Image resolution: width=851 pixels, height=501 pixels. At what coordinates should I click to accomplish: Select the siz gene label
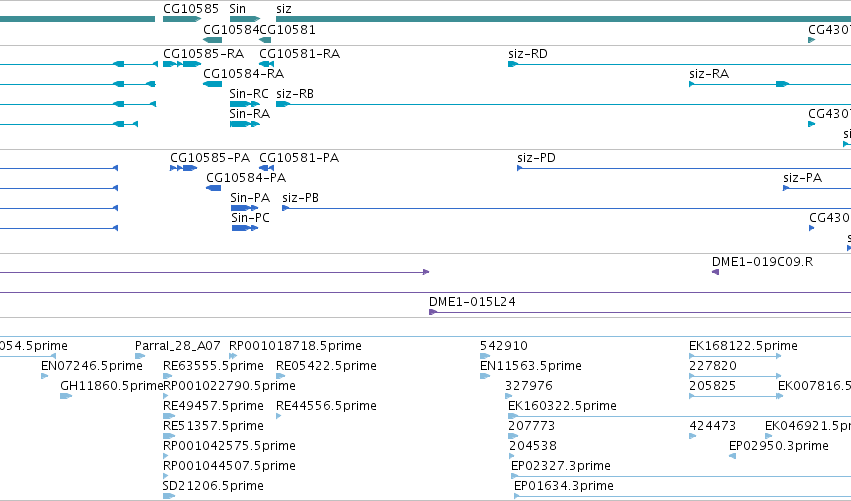(284, 9)
